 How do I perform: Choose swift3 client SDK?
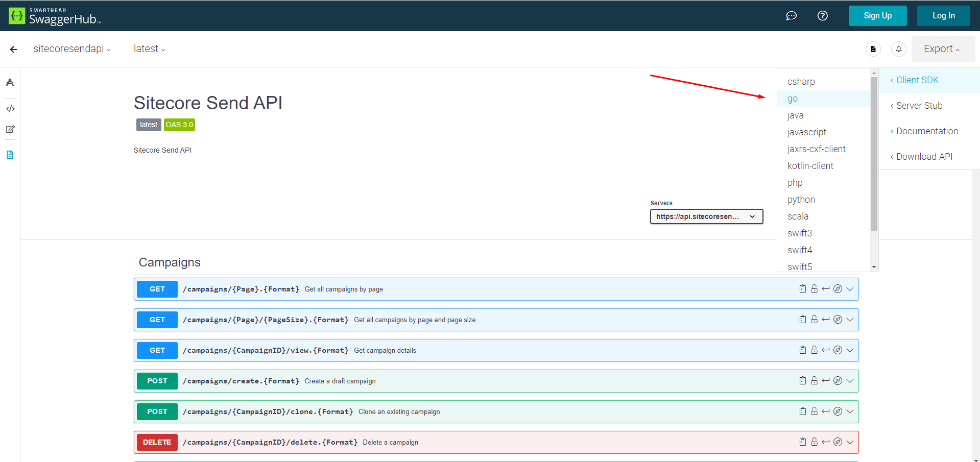823,233
